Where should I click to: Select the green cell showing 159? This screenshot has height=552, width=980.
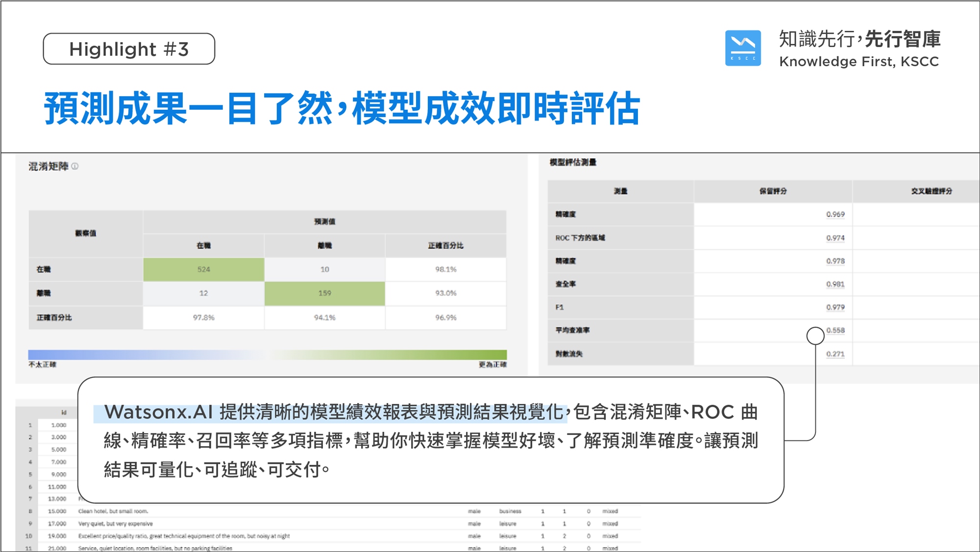pyautogui.click(x=324, y=293)
